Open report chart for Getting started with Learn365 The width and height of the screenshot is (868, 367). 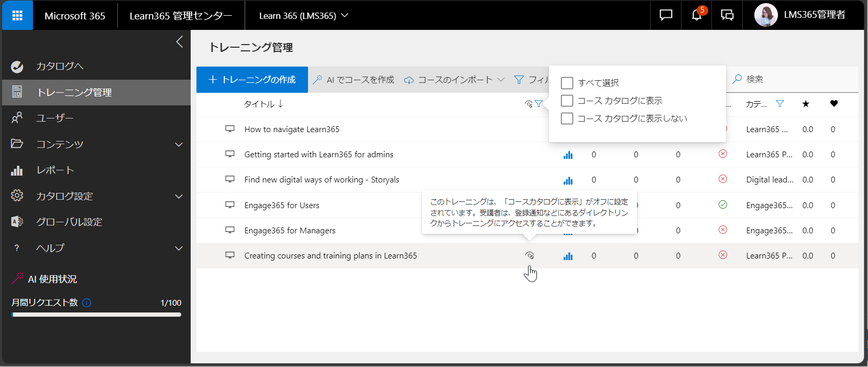click(568, 155)
